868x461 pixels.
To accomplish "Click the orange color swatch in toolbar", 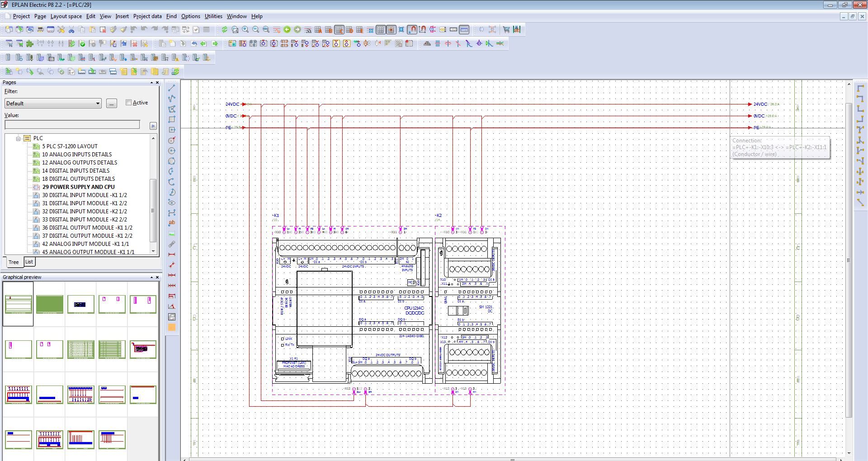I will click(172, 328).
